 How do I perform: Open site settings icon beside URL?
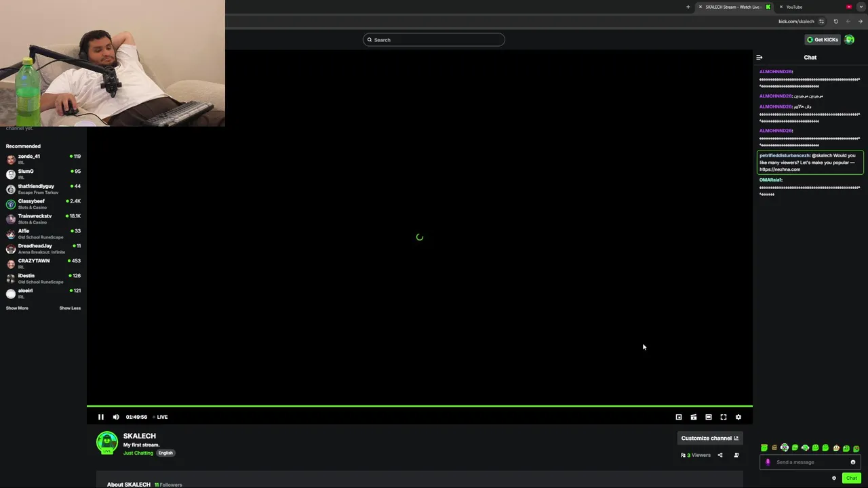[822, 21]
